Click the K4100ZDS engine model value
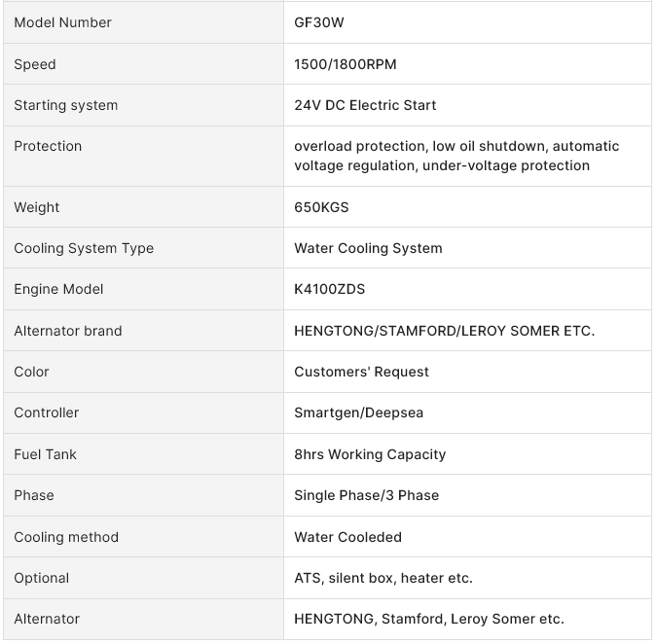 330,289
